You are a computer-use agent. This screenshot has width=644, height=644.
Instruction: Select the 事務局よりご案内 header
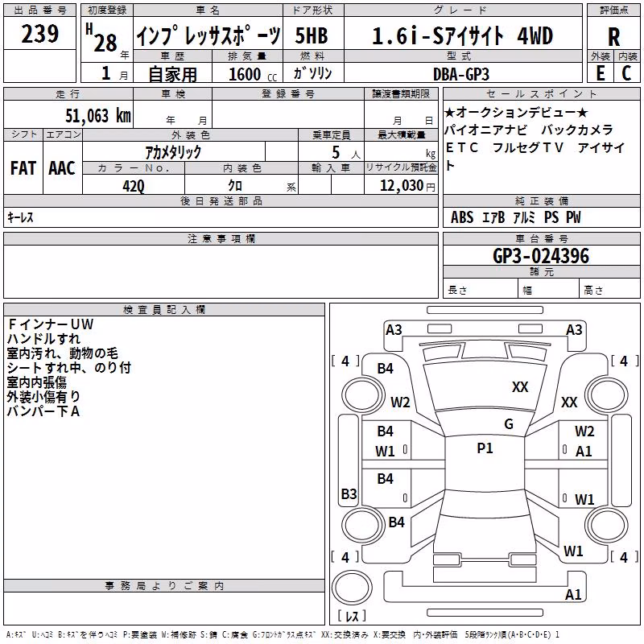[x=164, y=586]
